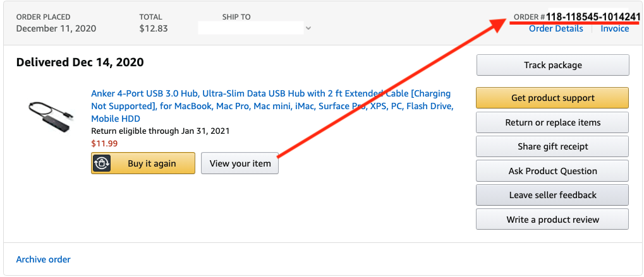This screenshot has height=277, width=644.
Task: Click the Ship To name field
Action: pyautogui.click(x=250, y=28)
